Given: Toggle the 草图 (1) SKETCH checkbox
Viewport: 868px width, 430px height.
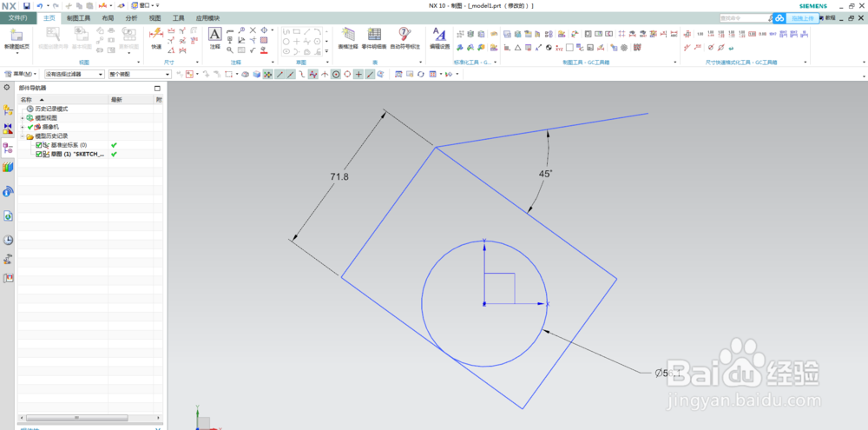Looking at the screenshot, I should tap(38, 154).
